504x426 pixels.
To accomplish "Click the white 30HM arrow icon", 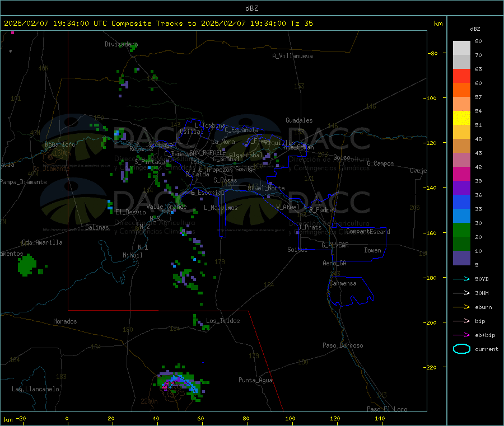I will point(461,293).
